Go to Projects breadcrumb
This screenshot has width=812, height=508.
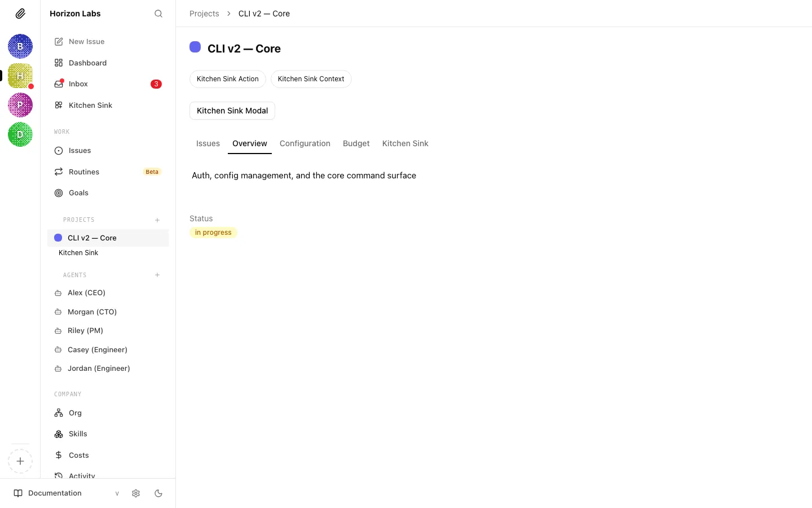pos(204,14)
